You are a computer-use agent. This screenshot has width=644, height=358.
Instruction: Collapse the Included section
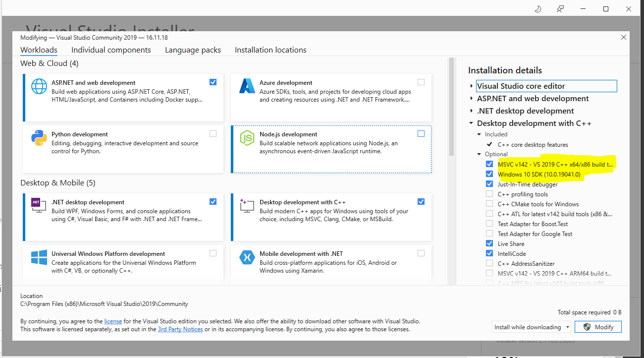[479, 134]
